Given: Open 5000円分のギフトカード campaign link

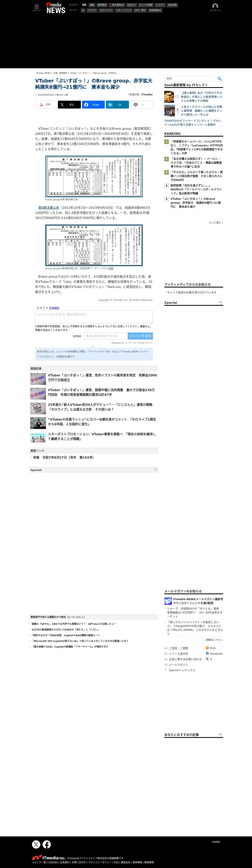Looking at the screenshot, I should 193,123.
